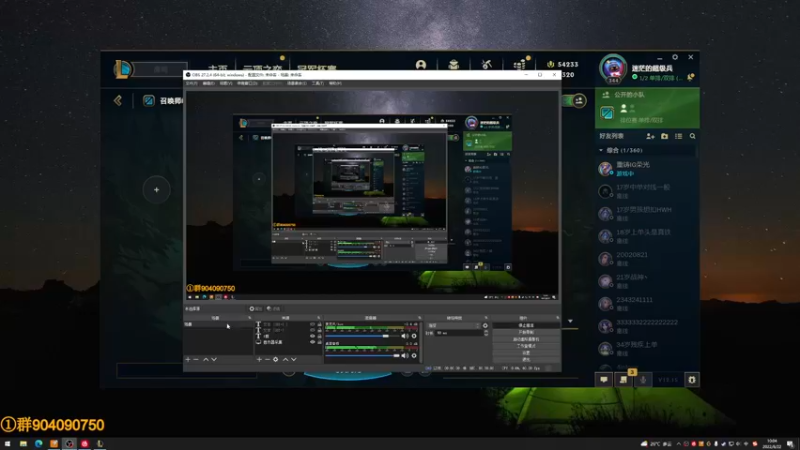Collapse the 综合 (1/360) friends group
This screenshot has width=800, height=450.
[601, 151]
